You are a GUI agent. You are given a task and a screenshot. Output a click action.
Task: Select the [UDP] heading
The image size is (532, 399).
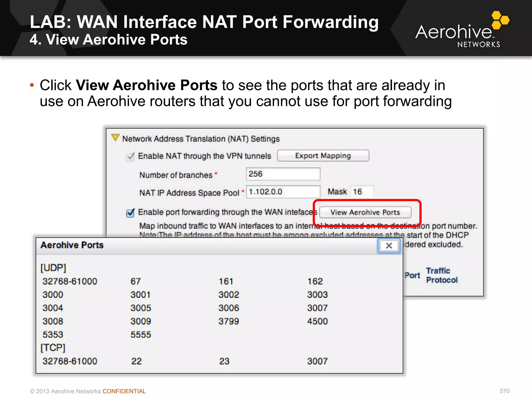click(x=53, y=268)
